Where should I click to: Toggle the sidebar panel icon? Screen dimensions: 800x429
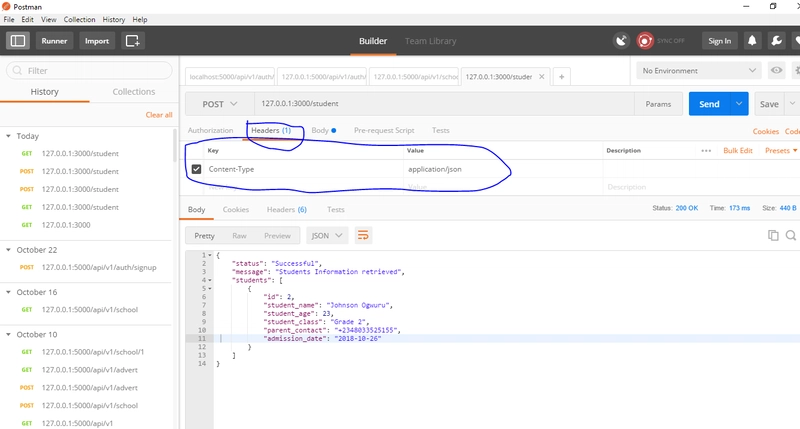coord(18,41)
